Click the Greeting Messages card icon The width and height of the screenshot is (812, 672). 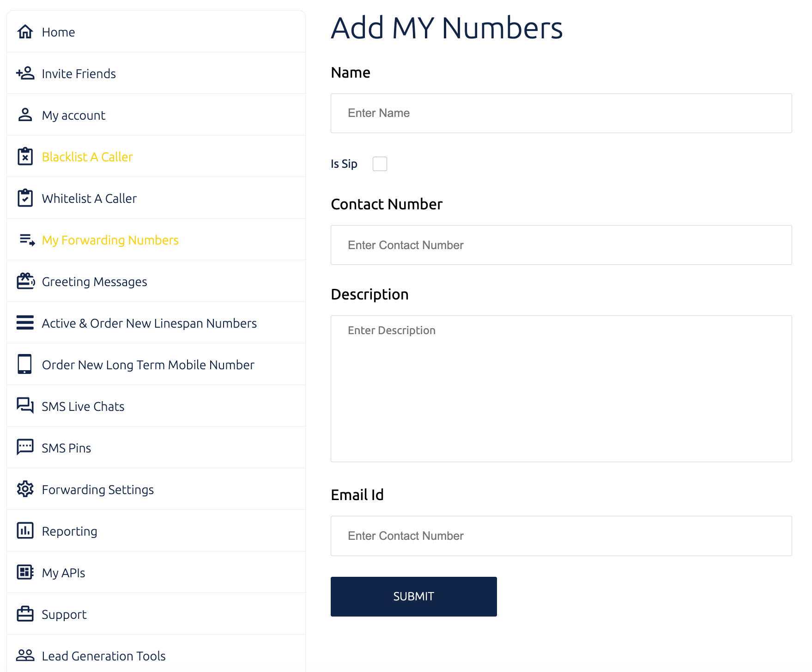[25, 281]
